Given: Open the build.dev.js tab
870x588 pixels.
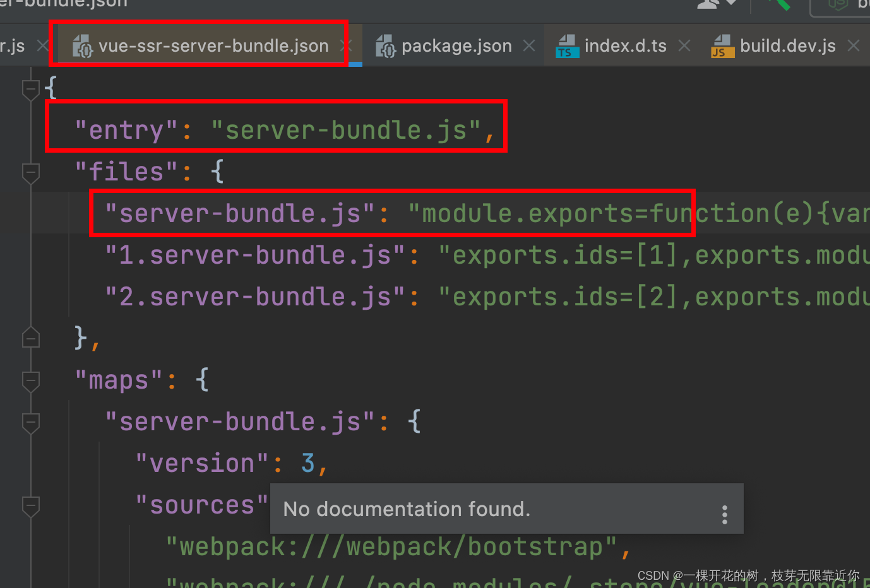Looking at the screenshot, I should click(787, 45).
